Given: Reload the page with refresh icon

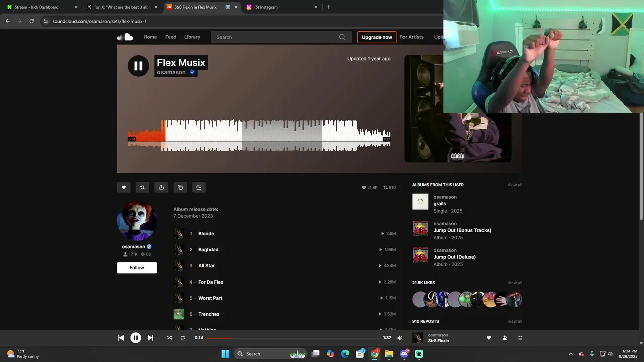Looking at the screenshot, I should [x=31, y=21].
